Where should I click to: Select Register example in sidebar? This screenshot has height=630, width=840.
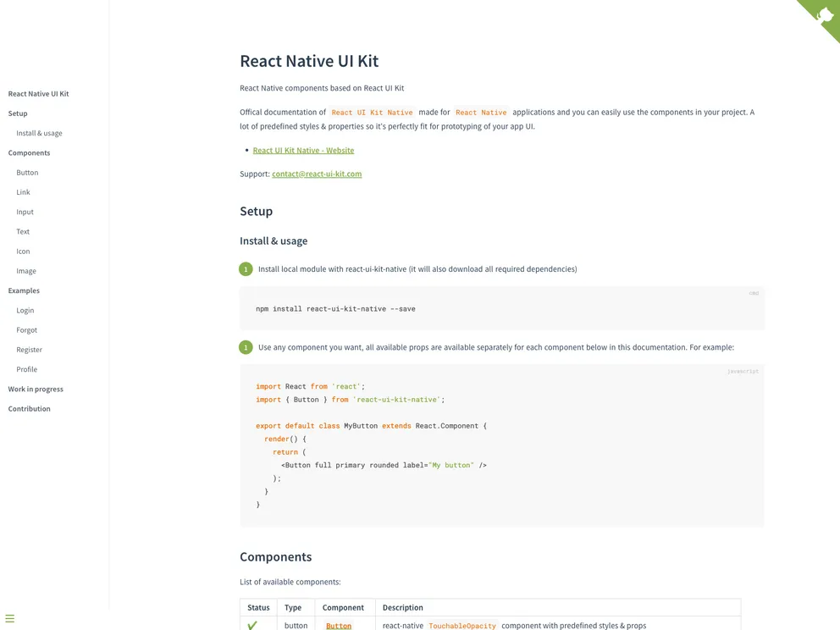[29, 350]
